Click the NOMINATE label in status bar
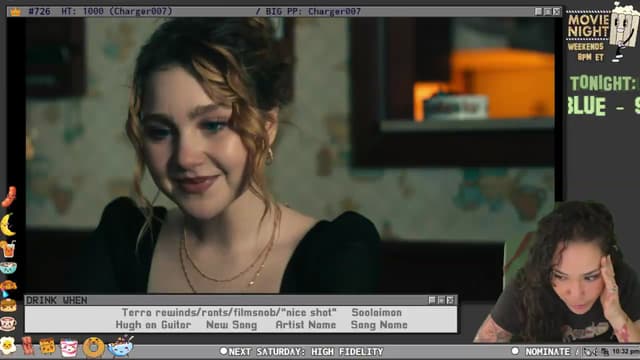Screen dimensions: 640x360 pyautogui.click(x=548, y=351)
